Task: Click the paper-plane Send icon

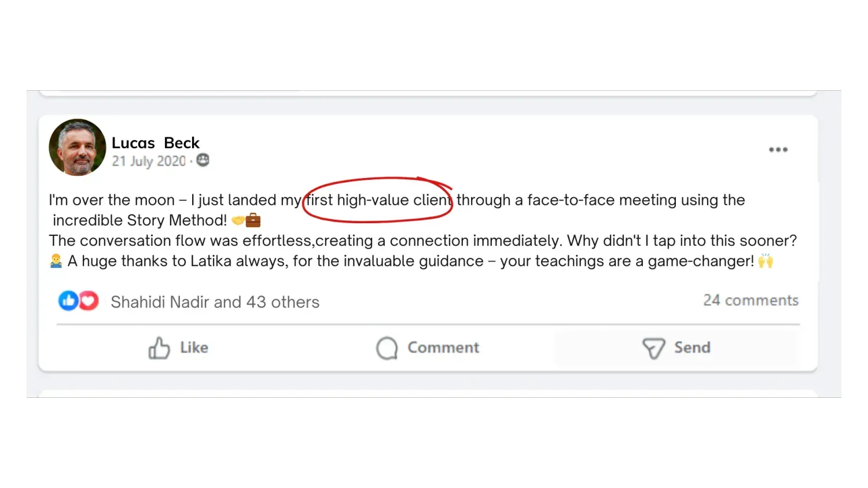Action: point(653,348)
